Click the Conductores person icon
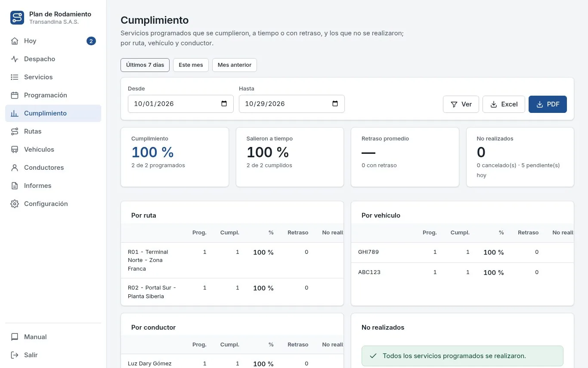Viewport: 588px width, 368px height. click(x=15, y=168)
